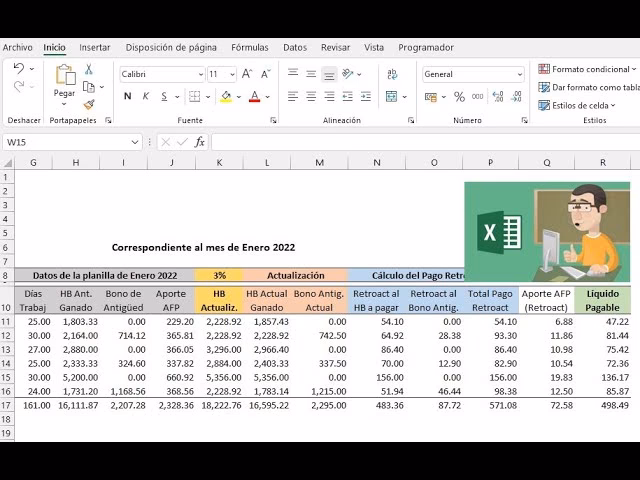
Task: Click the Pegar clipboard icon
Action: pos(65,75)
